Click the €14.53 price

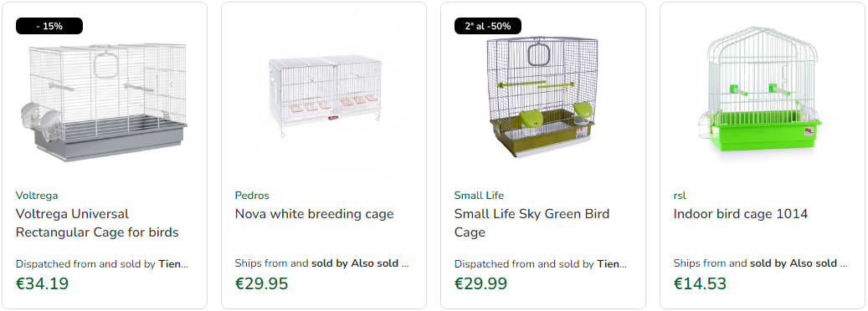point(700,283)
